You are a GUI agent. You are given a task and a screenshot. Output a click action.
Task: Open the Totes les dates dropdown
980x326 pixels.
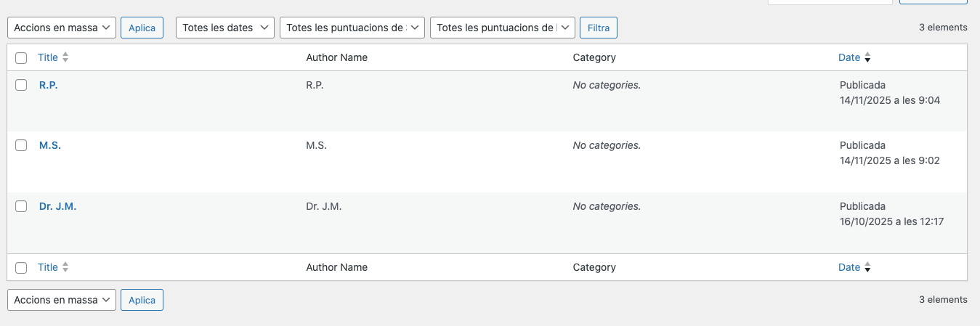coord(225,28)
